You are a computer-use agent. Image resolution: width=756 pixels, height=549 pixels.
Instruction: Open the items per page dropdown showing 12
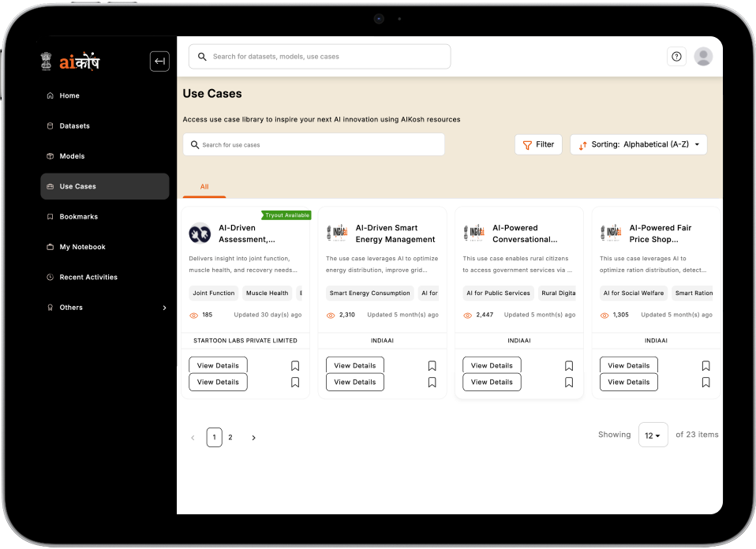[x=653, y=435]
